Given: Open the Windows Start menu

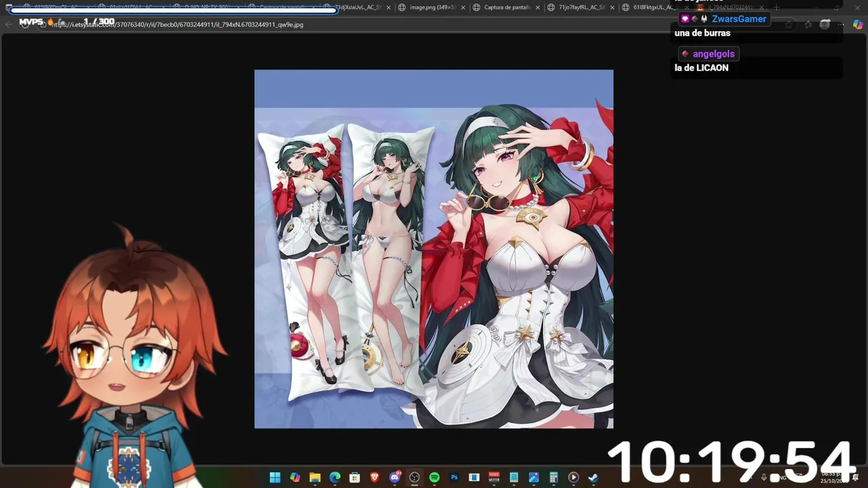Looking at the screenshot, I should coord(275,477).
